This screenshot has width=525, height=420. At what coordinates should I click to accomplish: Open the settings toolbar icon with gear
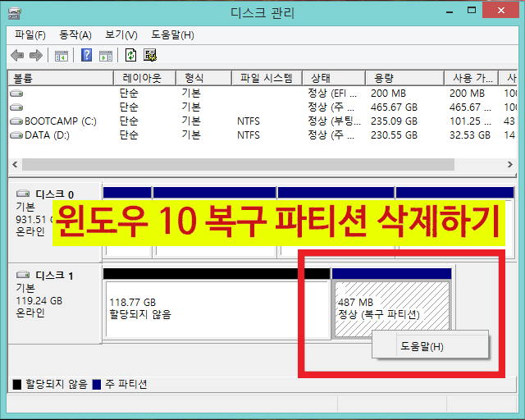pyautogui.click(x=150, y=55)
